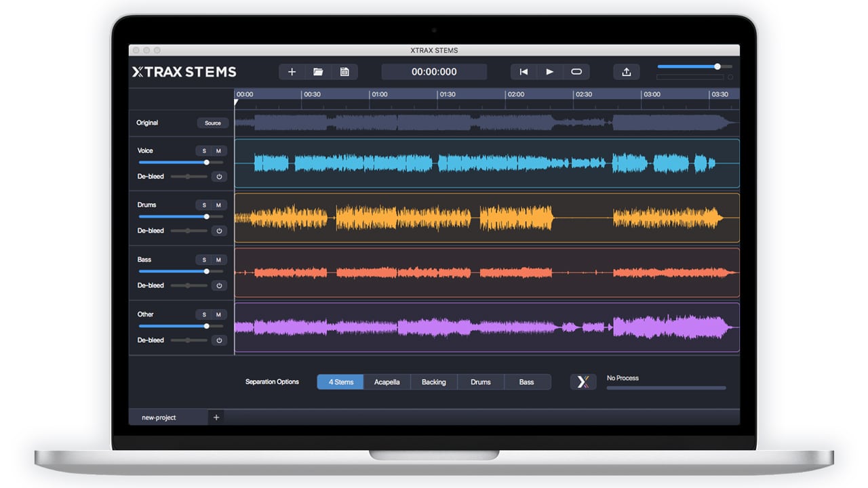The image size is (868, 488).
Task: Adjust the Other volume slider
Action: [x=181, y=326]
